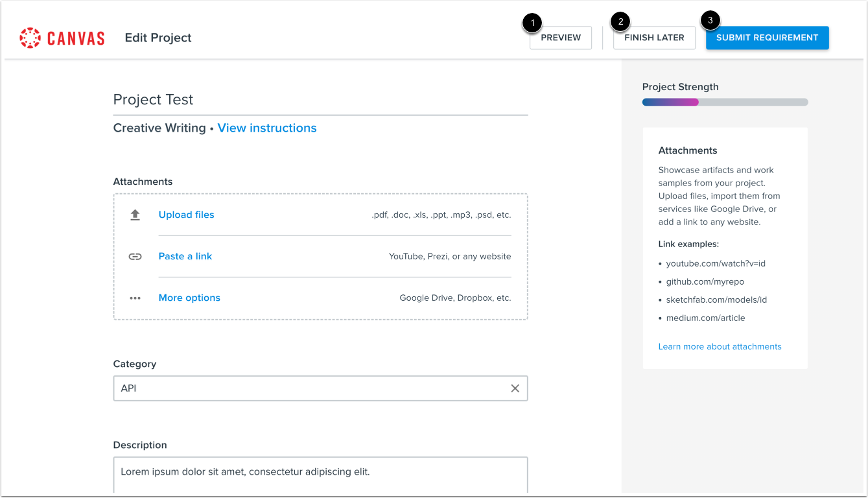Viewport: 868px width, 498px height.
Task: Click the number 1 annotation badge
Action: coord(532,23)
